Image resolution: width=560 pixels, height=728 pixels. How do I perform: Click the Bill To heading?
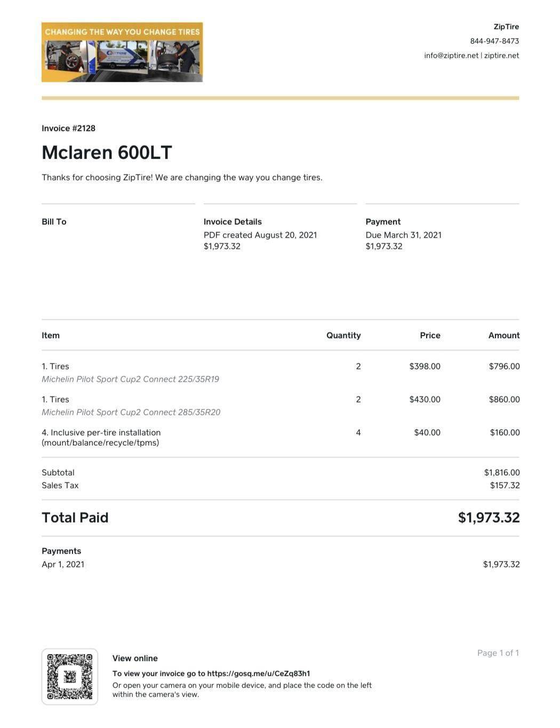coord(54,221)
